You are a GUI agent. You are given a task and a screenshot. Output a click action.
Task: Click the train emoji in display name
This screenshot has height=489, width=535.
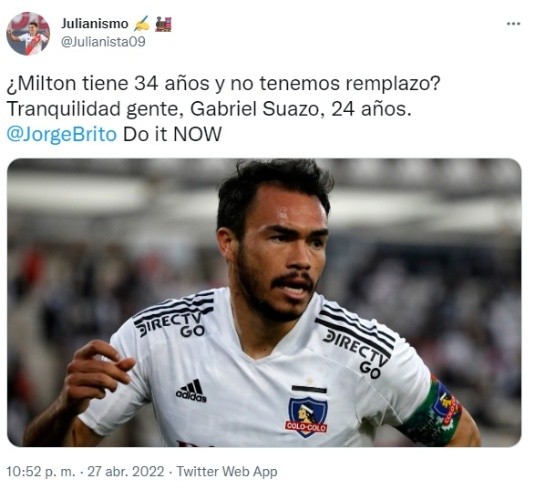163,24
